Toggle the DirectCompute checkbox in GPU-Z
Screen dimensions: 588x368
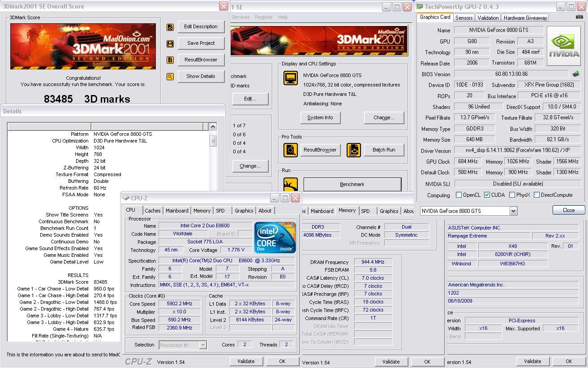pos(536,195)
